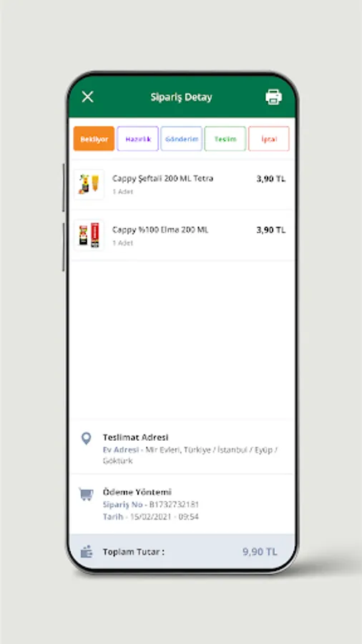Image resolution: width=362 pixels, height=644 pixels.
Task: Open Cappy Şeftali product thumbnail
Action: (x=89, y=185)
